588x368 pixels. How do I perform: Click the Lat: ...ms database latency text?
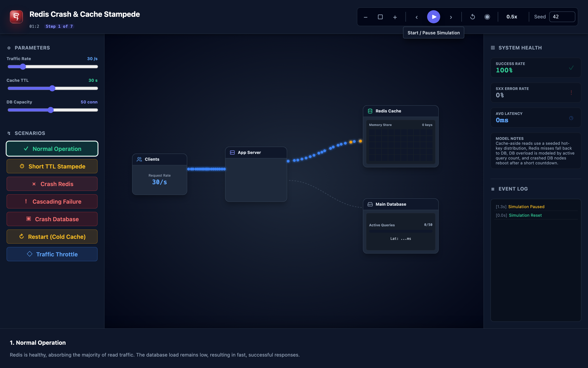click(401, 239)
